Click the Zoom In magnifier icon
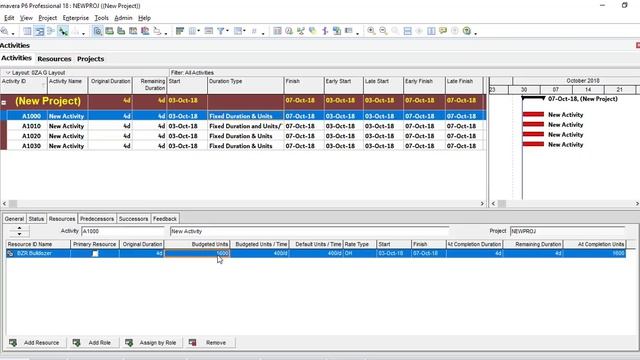This screenshot has height=360, width=640. click(x=371, y=31)
